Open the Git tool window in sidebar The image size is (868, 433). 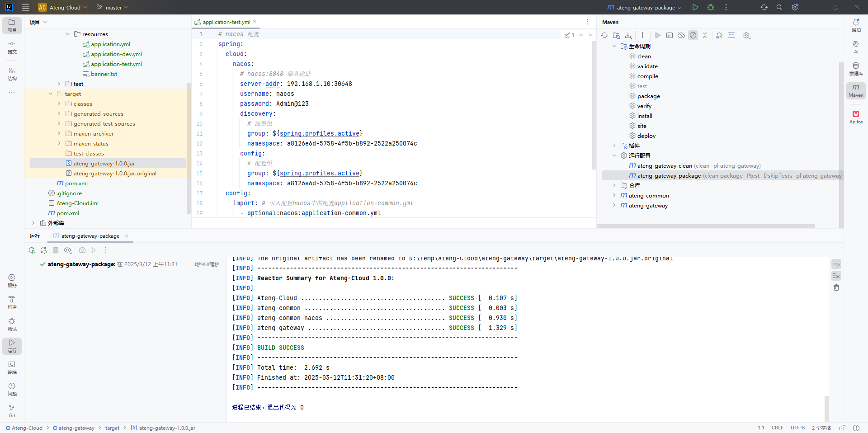tap(12, 411)
